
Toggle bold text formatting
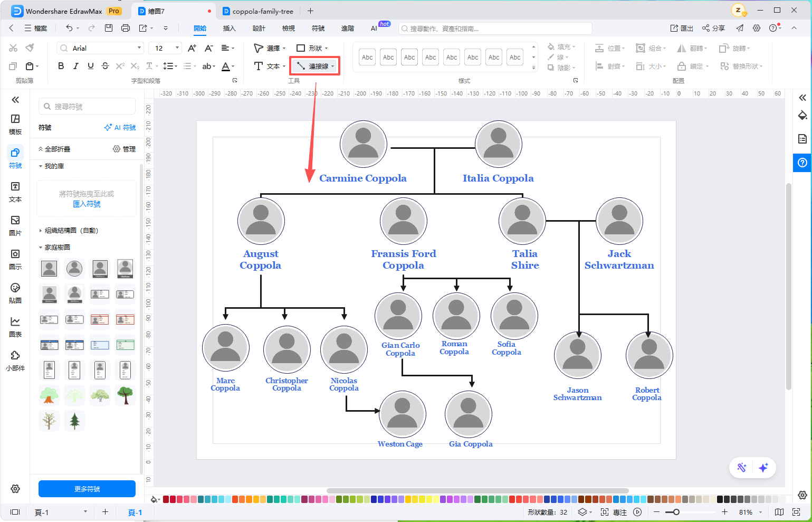[61, 66]
